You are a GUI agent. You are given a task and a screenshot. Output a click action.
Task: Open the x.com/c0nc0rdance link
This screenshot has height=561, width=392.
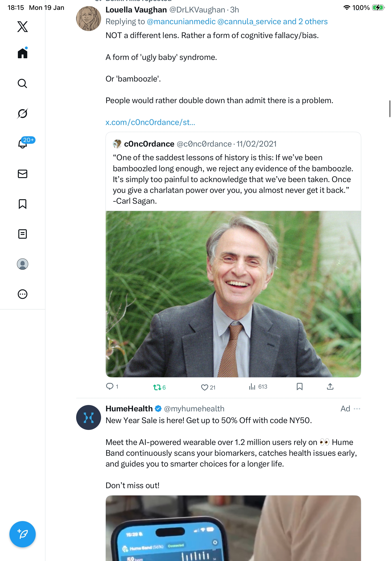pos(150,122)
